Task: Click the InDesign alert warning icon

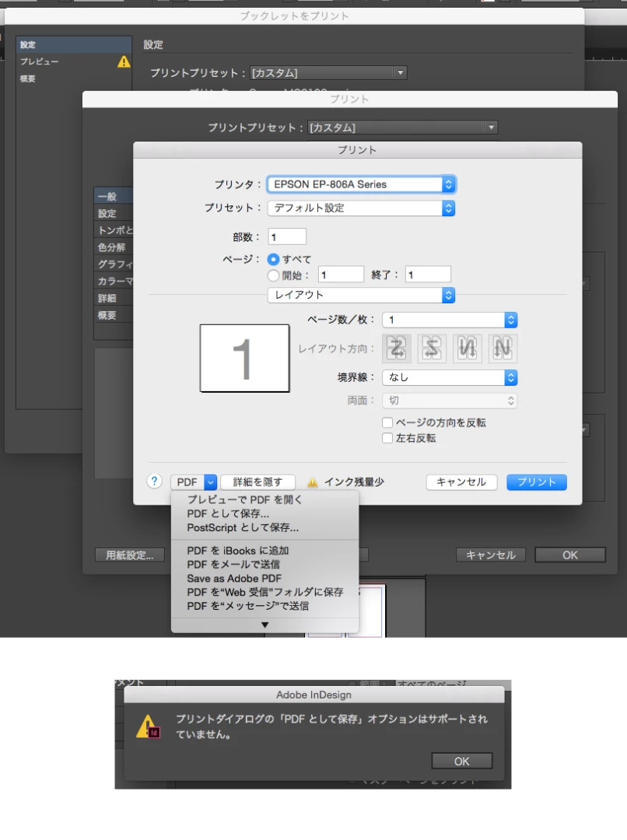Action: [148, 726]
